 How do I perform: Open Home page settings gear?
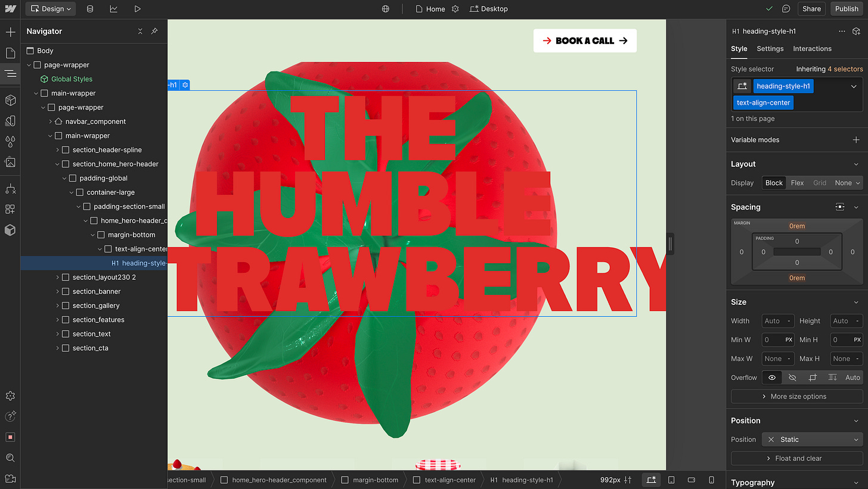point(455,9)
